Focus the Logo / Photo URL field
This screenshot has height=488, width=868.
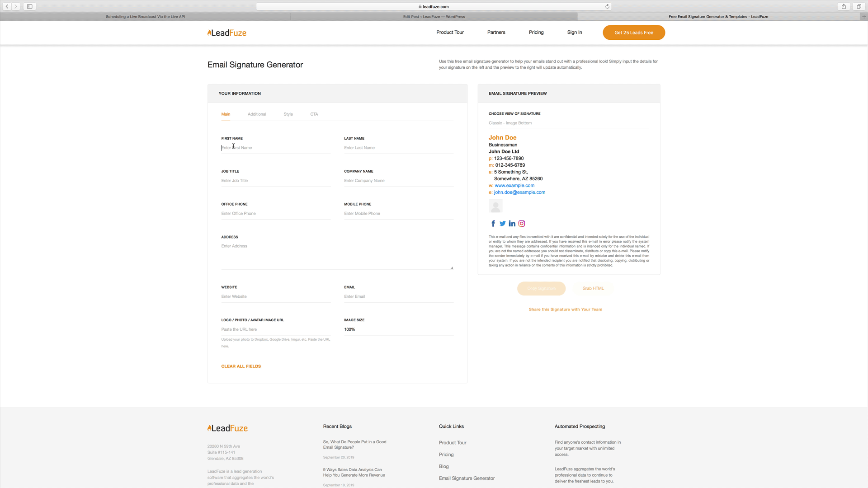276,329
